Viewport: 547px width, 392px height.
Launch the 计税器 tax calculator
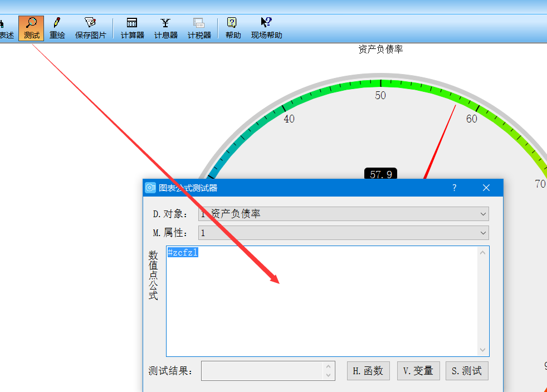click(x=199, y=28)
